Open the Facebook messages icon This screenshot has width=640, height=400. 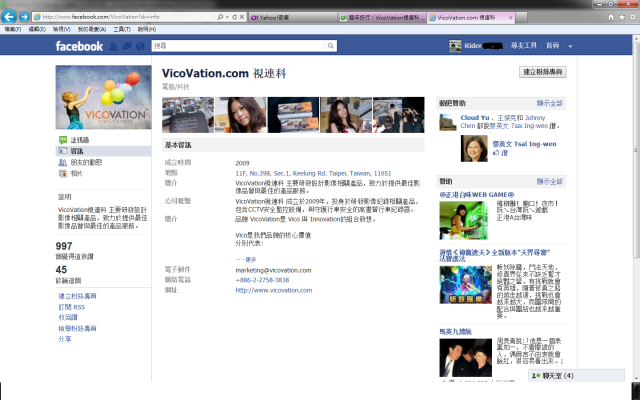pos(127,46)
